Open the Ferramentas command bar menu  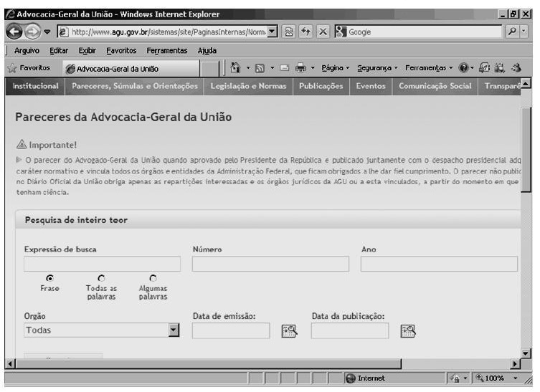click(x=429, y=68)
